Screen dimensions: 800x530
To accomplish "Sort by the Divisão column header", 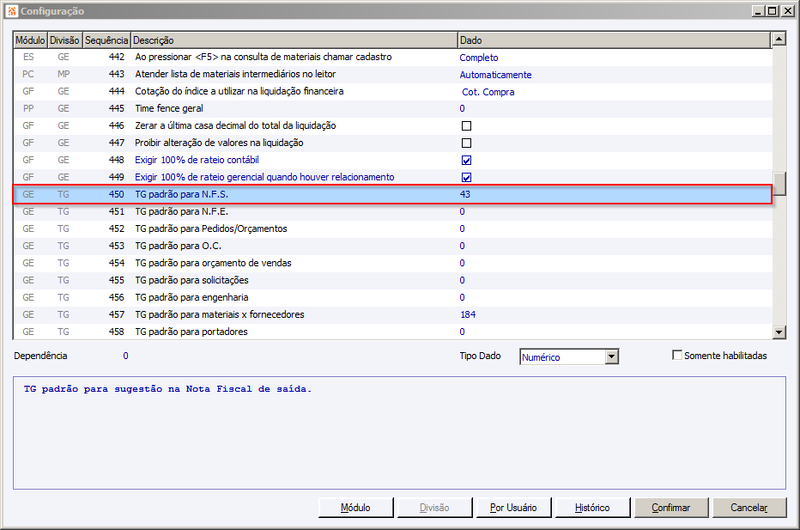I will 65,40.
